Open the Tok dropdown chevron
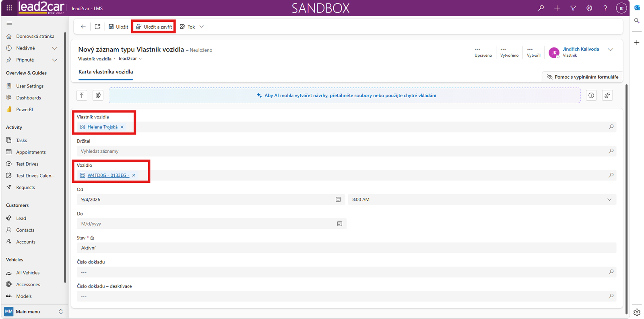 [x=202, y=27]
